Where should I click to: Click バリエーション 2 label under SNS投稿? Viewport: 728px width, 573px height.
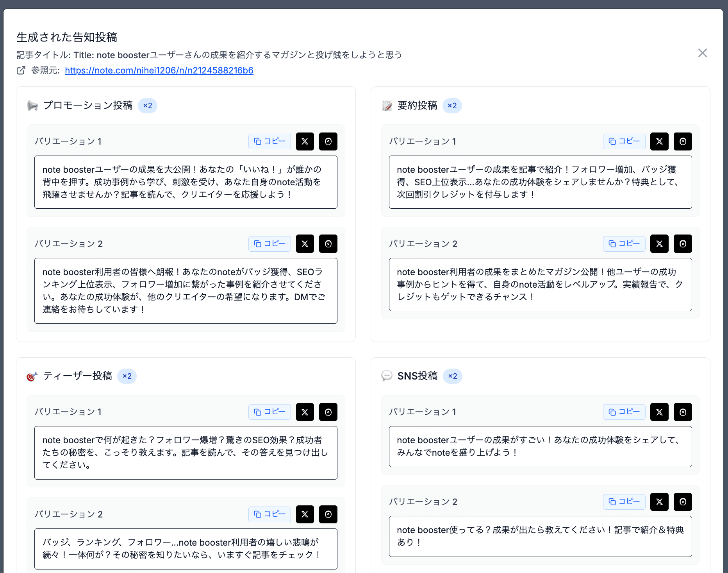click(423, 502)
